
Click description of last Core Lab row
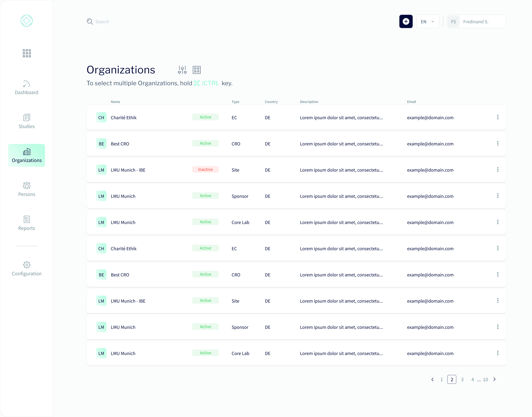tap(341, 354)
